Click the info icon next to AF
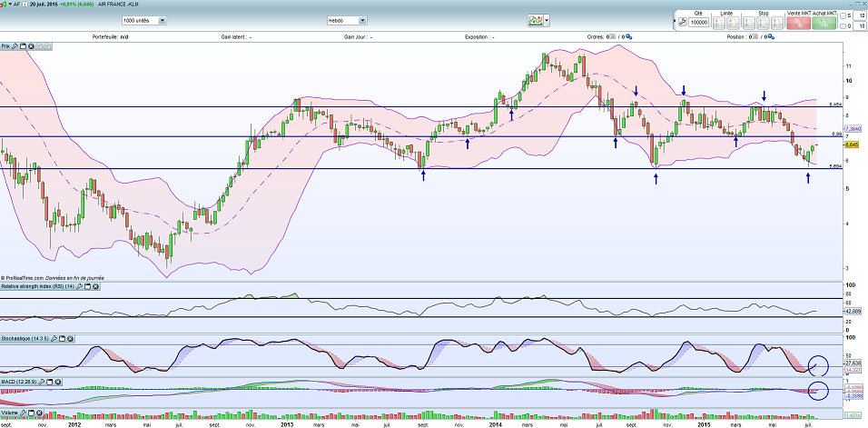The width and height of the screenshot is (868, 428). 25,5
